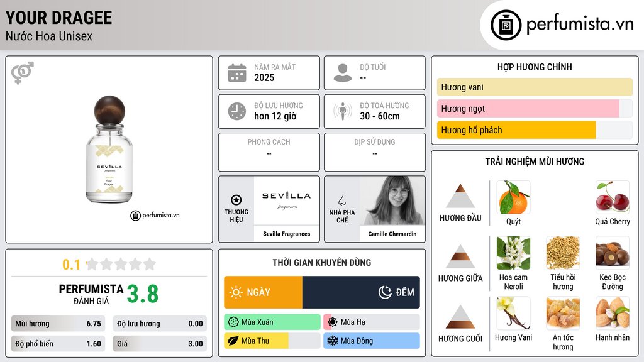
Task: Click the An tức hương note image
Action: [563, 314]
